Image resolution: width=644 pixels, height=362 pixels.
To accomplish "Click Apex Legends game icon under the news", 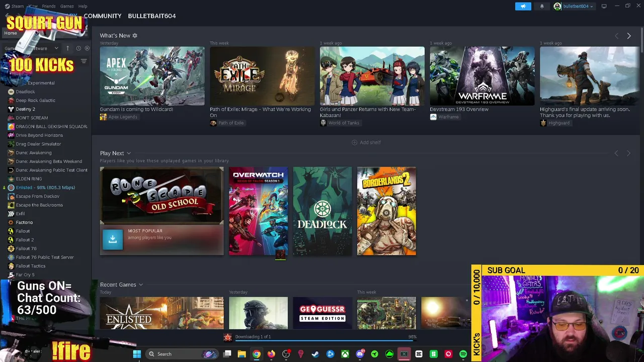I will pyautogui.click(x=103, y=117).
